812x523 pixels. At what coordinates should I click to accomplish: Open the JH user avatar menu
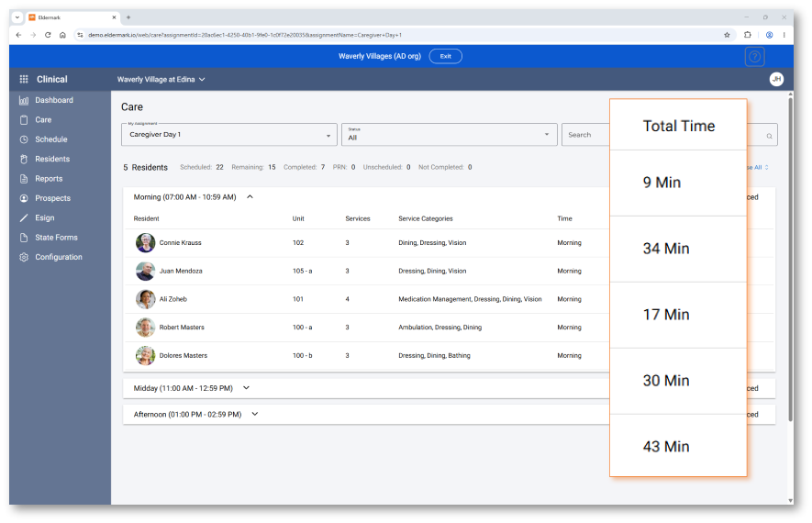point(775,79)
